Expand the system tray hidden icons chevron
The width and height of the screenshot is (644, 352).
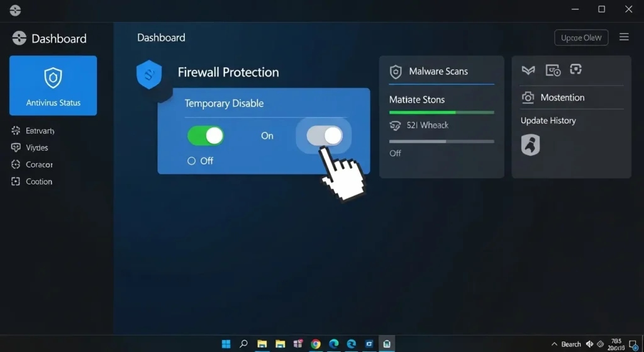pos(553,344)
